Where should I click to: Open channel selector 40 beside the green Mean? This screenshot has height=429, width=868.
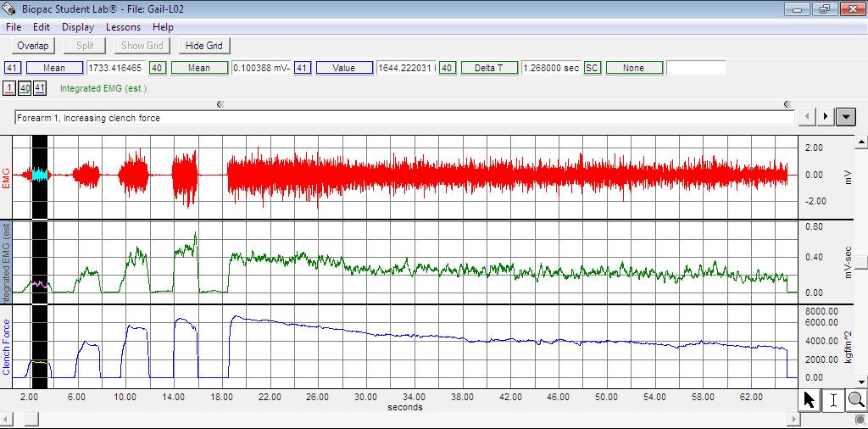[159, 68]
